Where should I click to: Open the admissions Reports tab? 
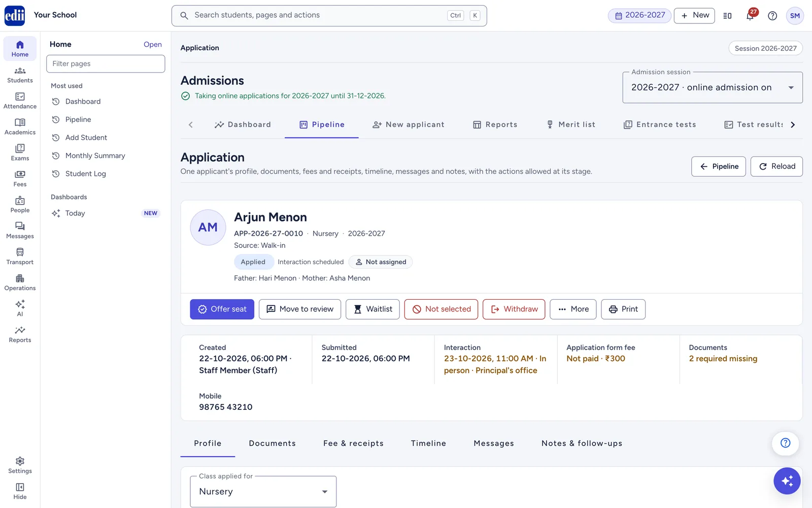(495, 124)
